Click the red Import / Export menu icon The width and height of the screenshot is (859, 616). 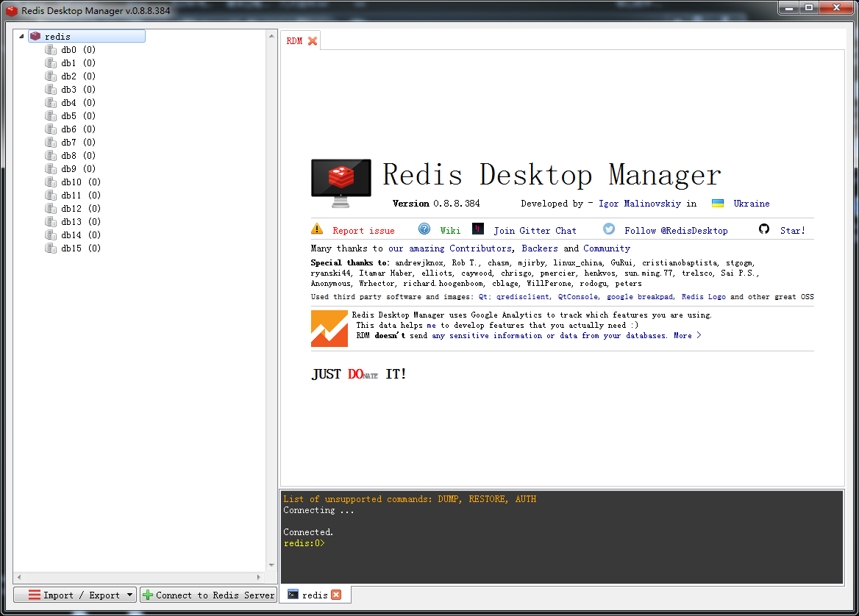35,595
